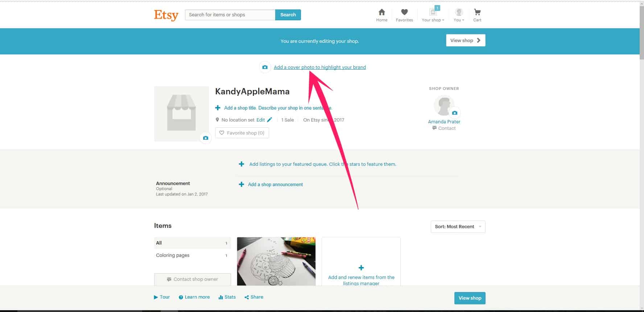The image size is (644, 312).
Task: Click the shop icon camera button
Action: click(x=206, y=138)
